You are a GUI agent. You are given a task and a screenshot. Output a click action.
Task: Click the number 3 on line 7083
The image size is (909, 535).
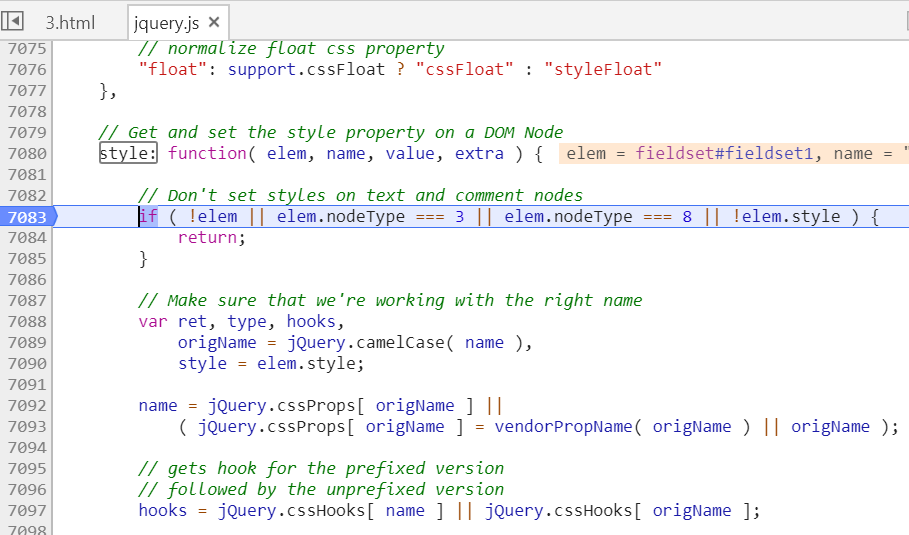[x=460, y=217]
